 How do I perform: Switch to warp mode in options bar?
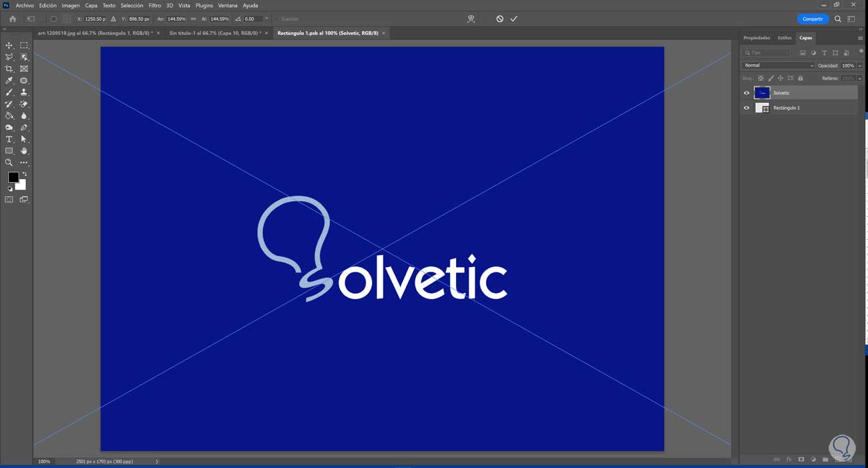click(471, 19)
